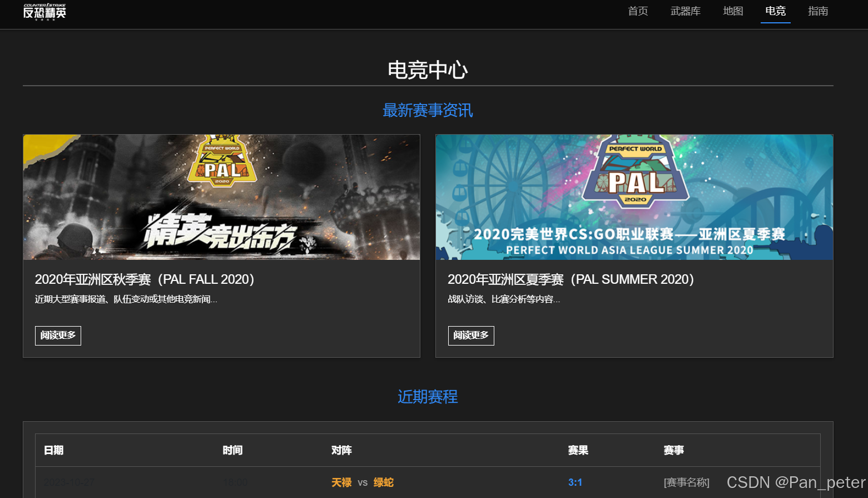This screenshot has width=868, height=498.
Task: Open 2020年亚洲区夏季赛 article title
Action: pos(571,279)
